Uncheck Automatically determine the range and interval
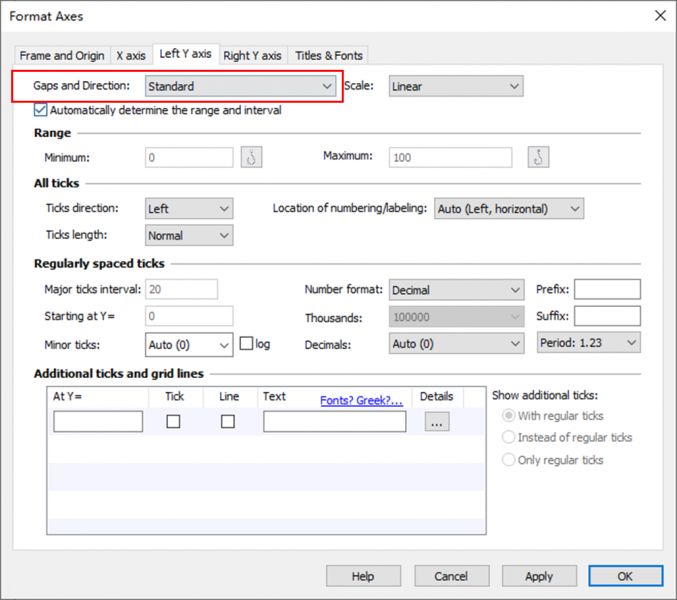Screen dimensions: 677x600 tap(41, 111)
